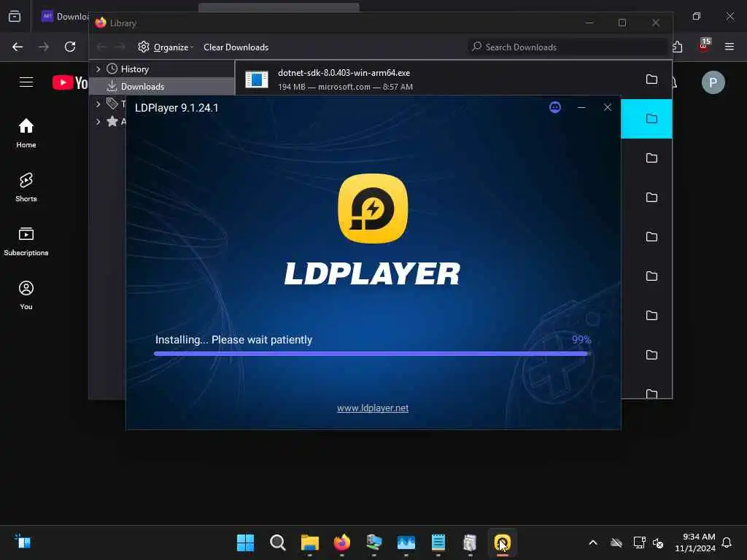
Task: Click folder icon on highlighted cyan row
Action: 651,119
